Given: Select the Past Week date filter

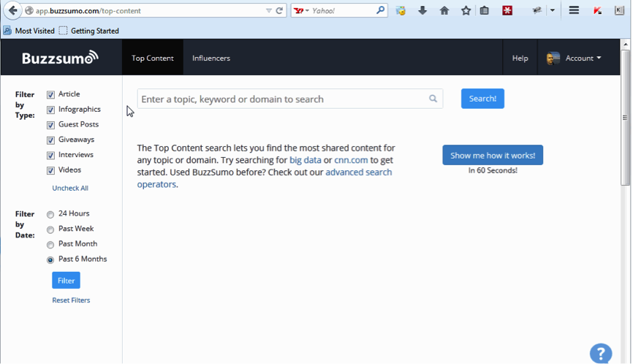Looking at the screenshot, I should coord(50,230).
